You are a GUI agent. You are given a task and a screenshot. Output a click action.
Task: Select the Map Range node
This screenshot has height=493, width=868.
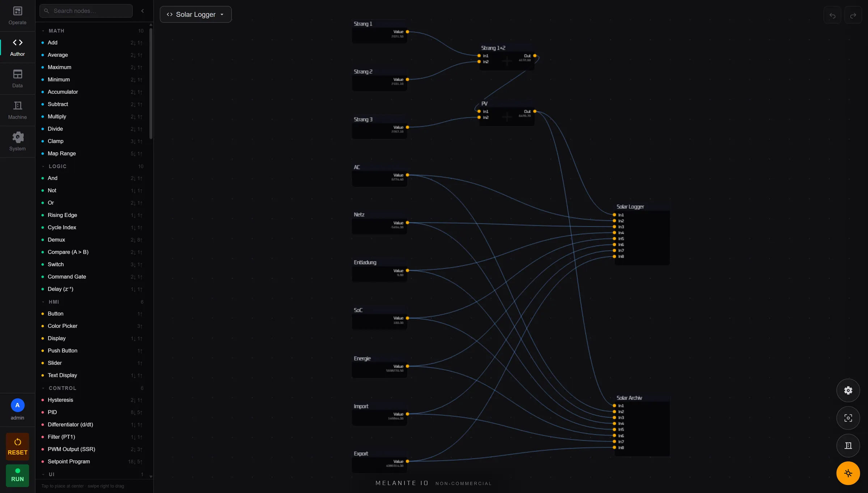point(92,153)
